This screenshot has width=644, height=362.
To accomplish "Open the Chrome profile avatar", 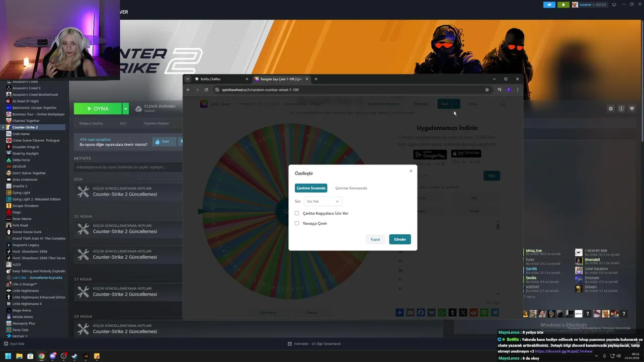I will [x=509, y=89].
